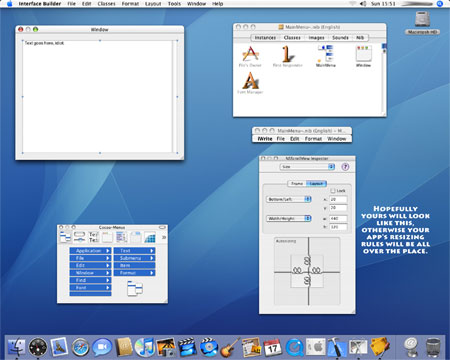This screenshot has width=450, height=360.
Task: Toggle the bottom autosizing spring inside the box
Action: pyautogui.click(x=307, y=280)
